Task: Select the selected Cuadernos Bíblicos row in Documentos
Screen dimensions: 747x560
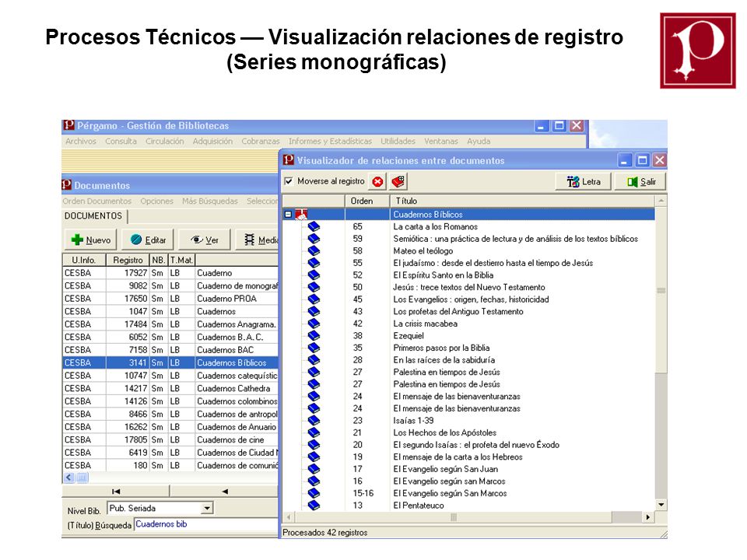Action: pyautogui.click(x=170, y=363)
